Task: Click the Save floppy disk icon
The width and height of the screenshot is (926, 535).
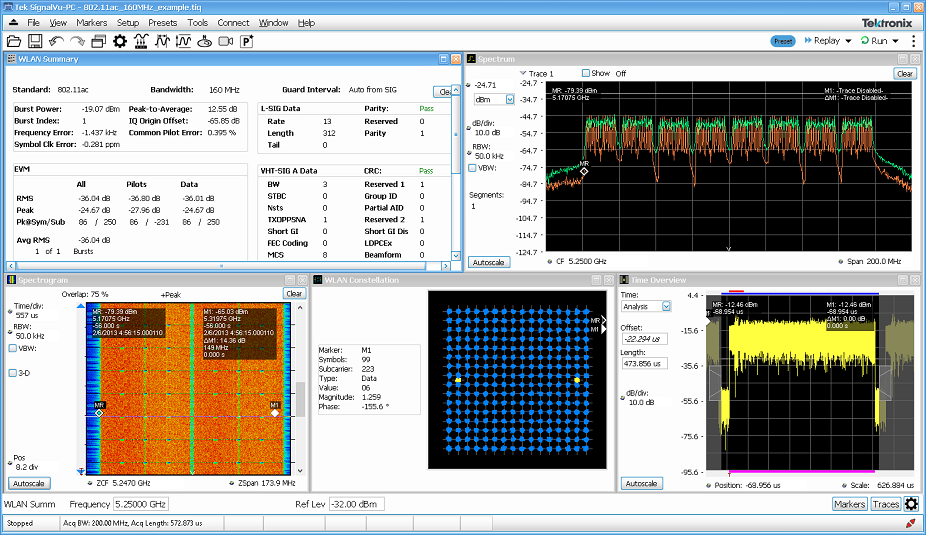Action: click(35, 41)
